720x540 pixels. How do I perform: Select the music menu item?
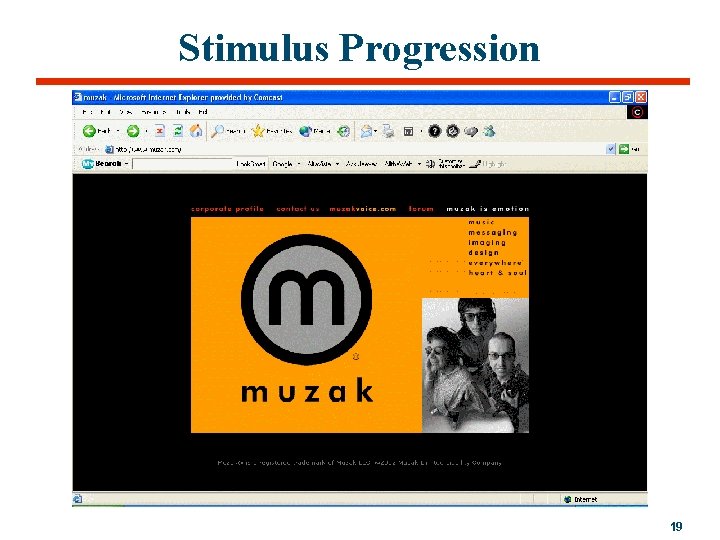coord(481,222)
